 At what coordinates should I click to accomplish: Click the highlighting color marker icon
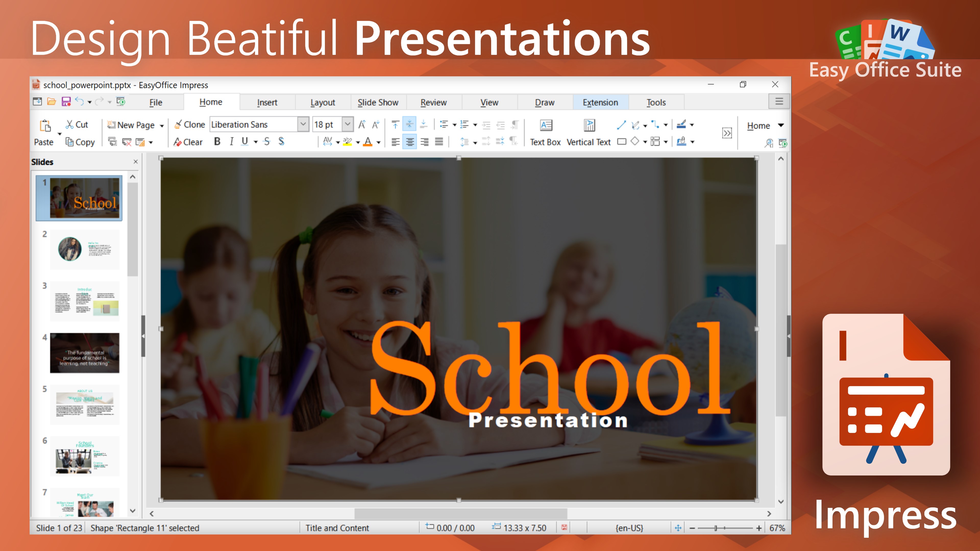pos(347,142)
